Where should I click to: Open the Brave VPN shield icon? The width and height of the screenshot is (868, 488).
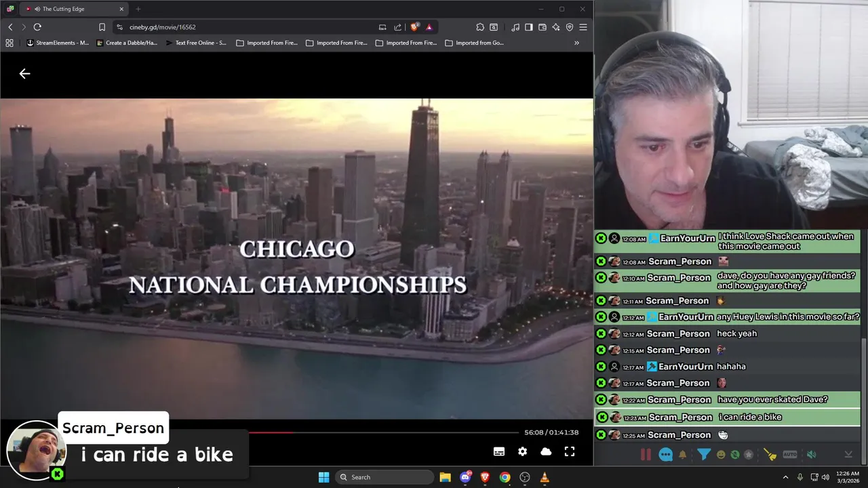coord(570,27)
